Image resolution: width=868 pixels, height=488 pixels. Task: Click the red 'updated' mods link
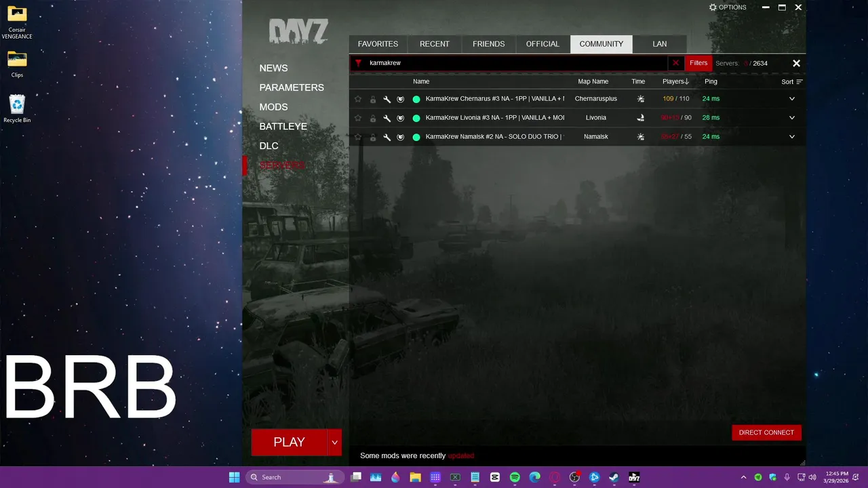pos(461,456)
